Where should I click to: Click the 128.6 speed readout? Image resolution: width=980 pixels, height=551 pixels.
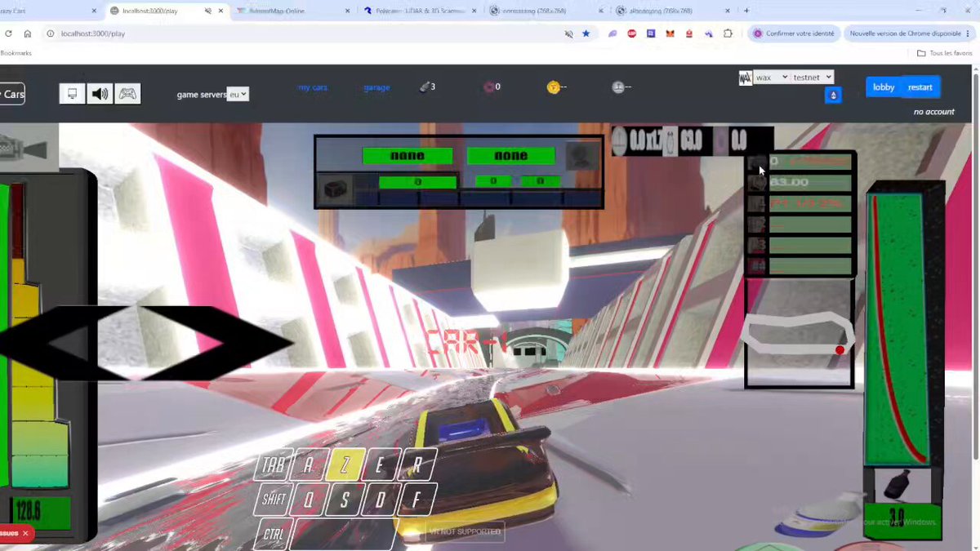39,513
